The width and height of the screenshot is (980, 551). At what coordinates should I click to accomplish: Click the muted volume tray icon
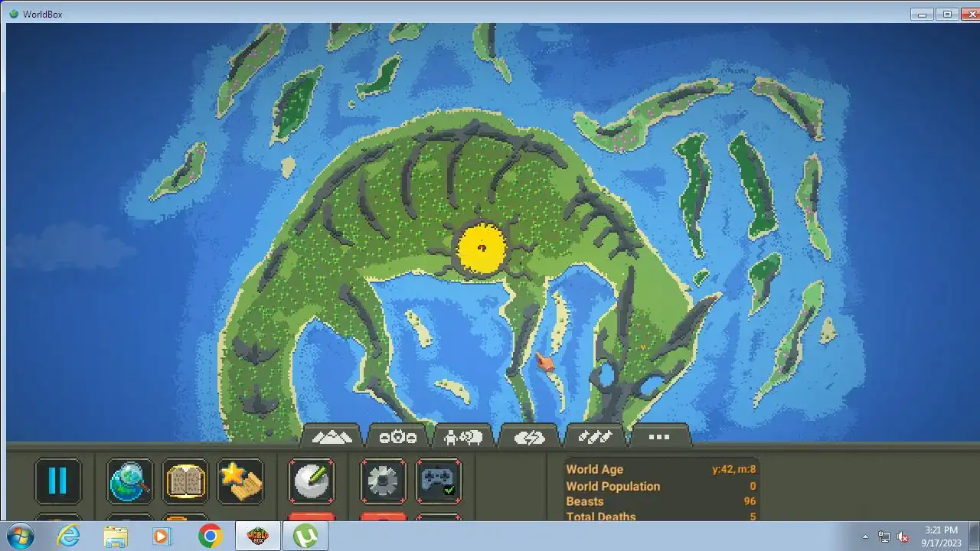[x=903, y=536]
